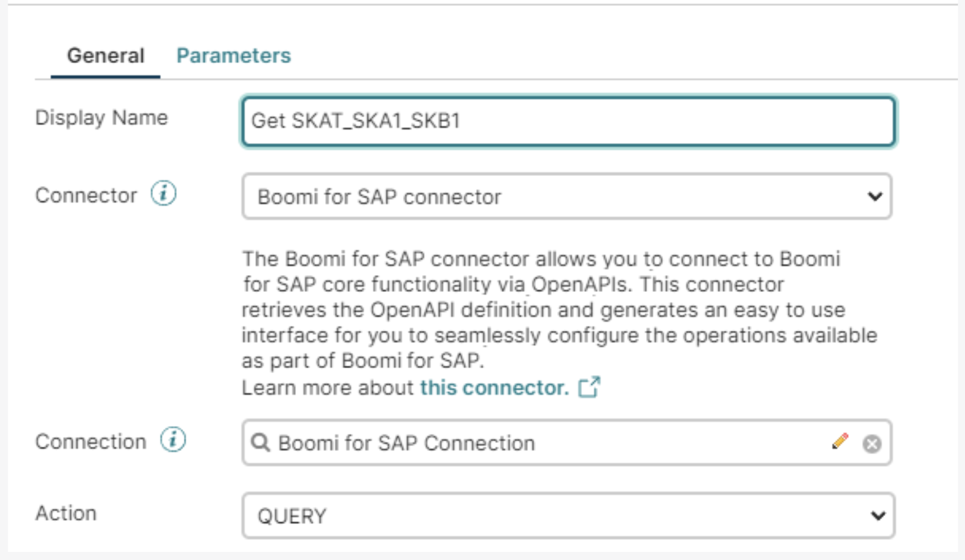Screen dimensions: 965x560
Task: Click the chevron arrow on Connector dropdown
Action: pyautogui.click(x=874, y=196)
